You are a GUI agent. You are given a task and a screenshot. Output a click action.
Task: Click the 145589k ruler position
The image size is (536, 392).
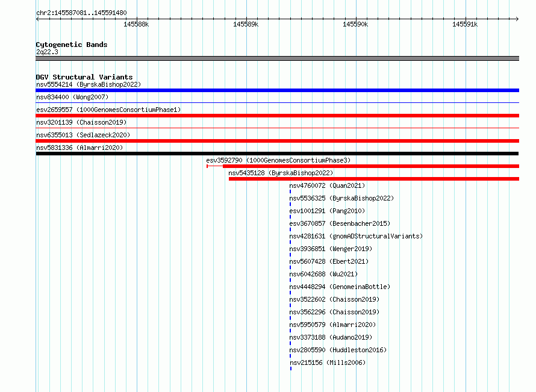(246, 24)
